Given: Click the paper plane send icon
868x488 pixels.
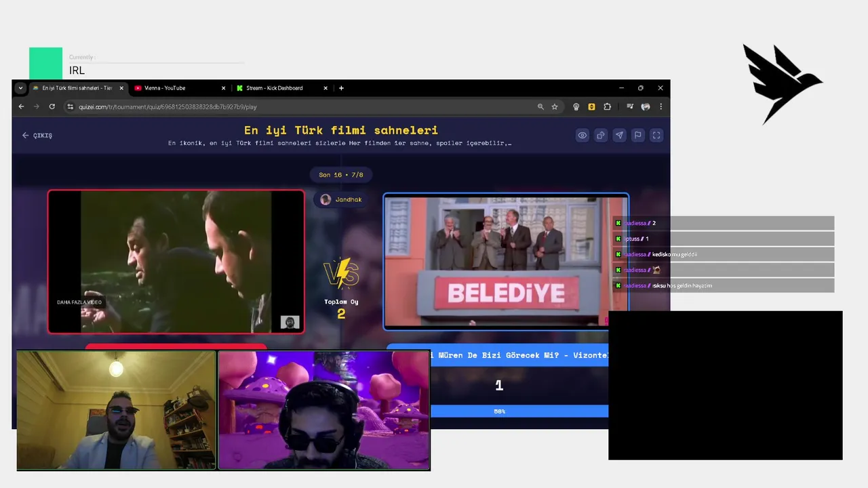Looking at the screenshot, I should click(x=619, y=136).
